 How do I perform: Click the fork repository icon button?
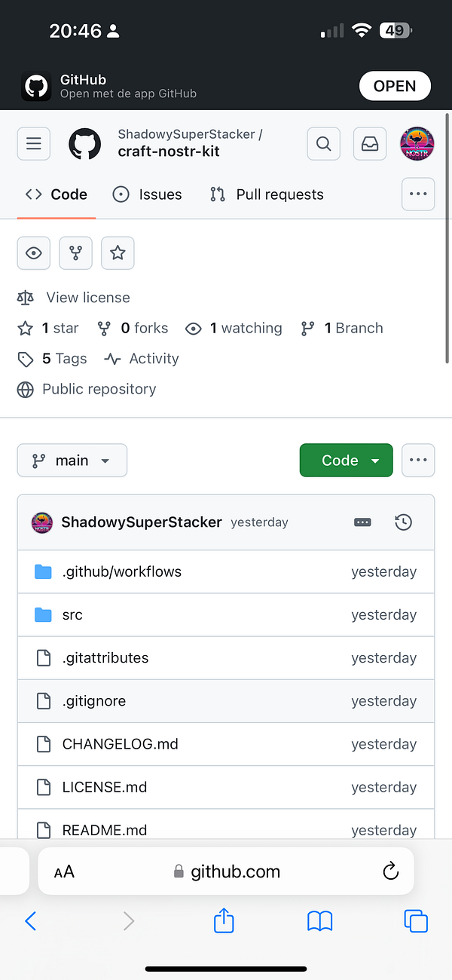[x=76, y=253]
